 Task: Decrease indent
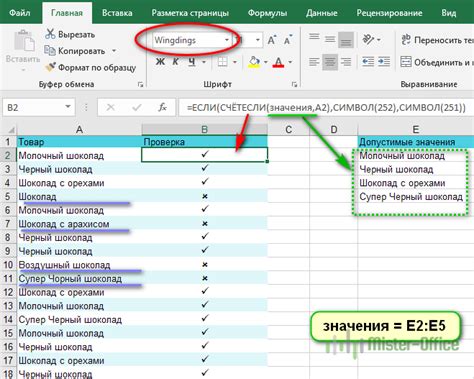click(x=368, y=62)
